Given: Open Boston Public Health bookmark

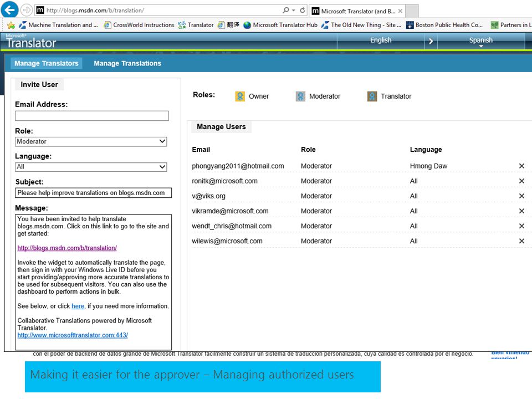Looking at the screenshot, I should pos(444,25).
